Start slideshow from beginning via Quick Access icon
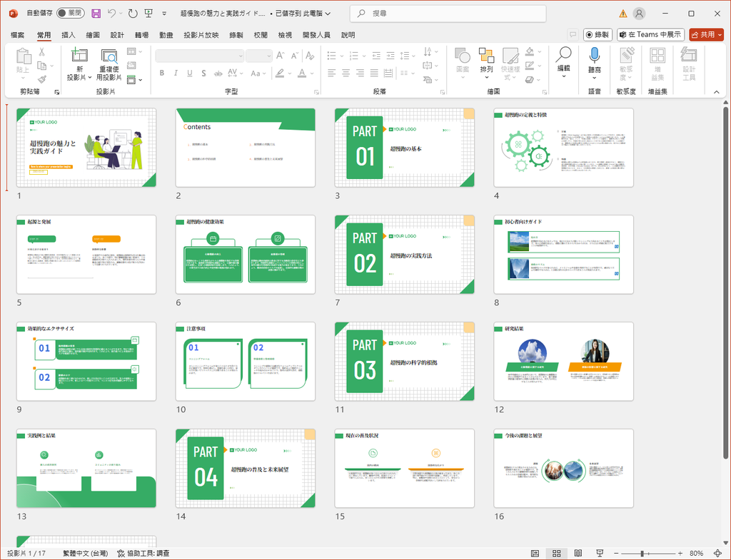Viewport: 731px width, 560px height. point(148,14)
